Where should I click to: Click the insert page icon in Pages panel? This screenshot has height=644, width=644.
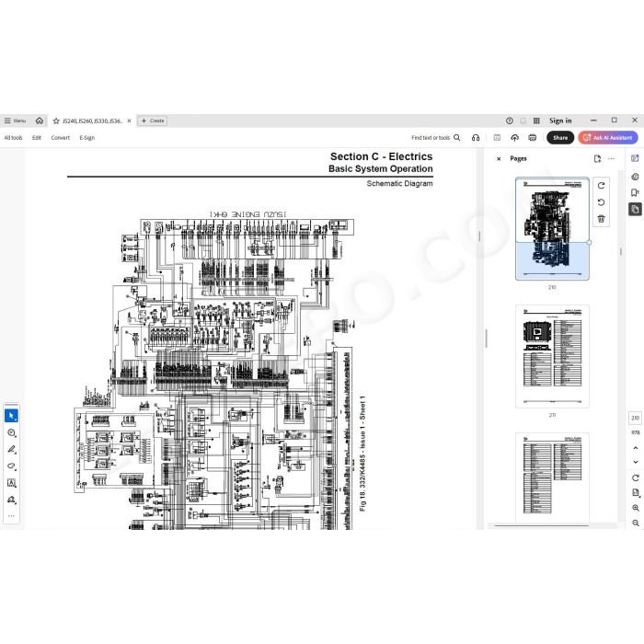598,158
